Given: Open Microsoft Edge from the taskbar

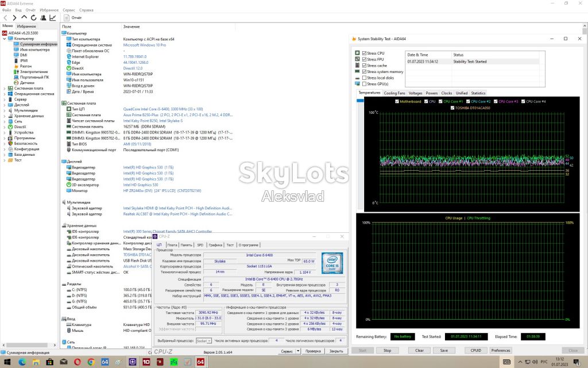Looking at the screenshot, I should click(x=22, y=362).
